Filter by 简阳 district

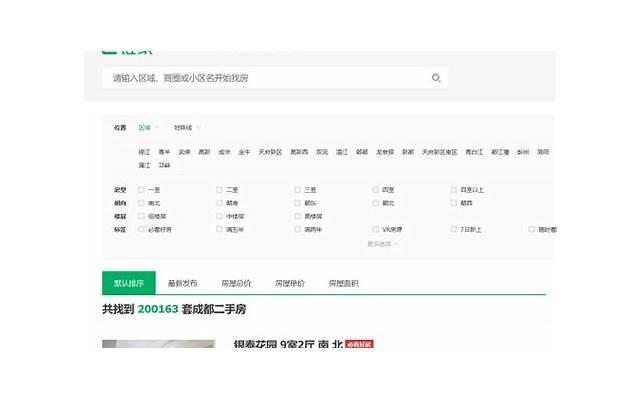coord(543,152)
